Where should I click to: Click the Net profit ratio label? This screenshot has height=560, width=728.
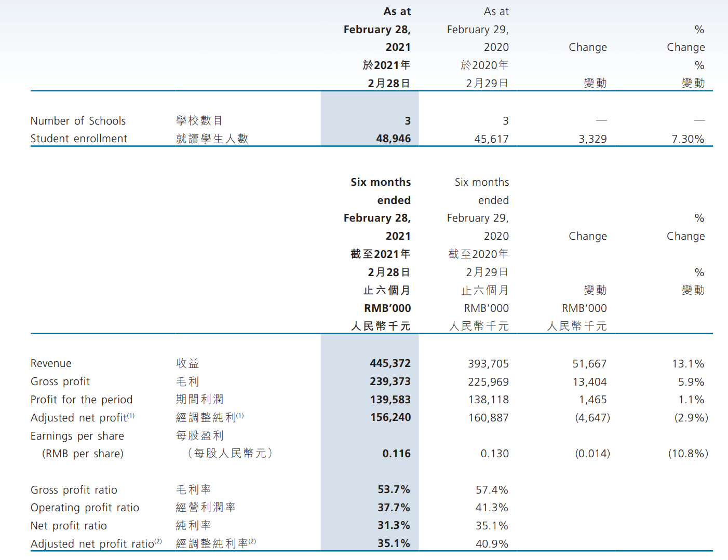[x=69, y=526]
